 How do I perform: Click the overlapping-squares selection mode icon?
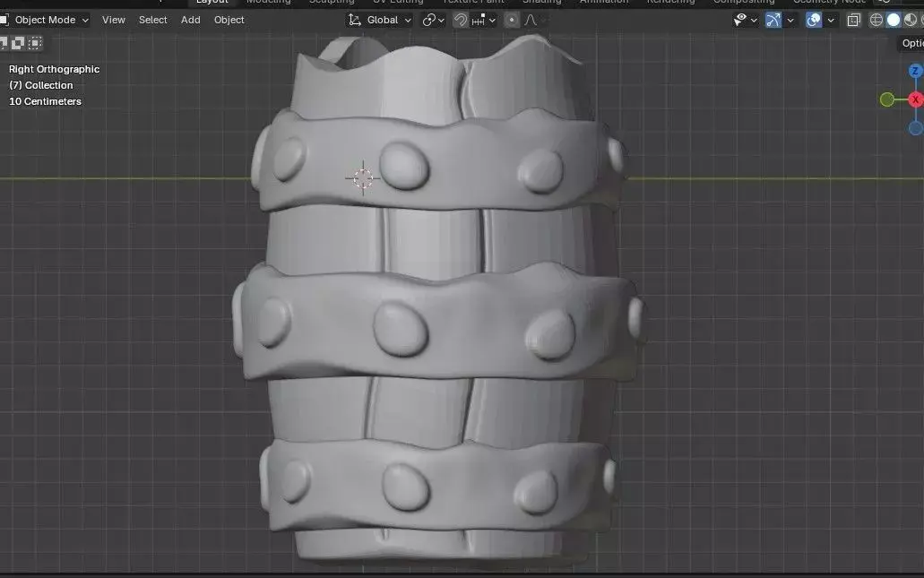18,43
